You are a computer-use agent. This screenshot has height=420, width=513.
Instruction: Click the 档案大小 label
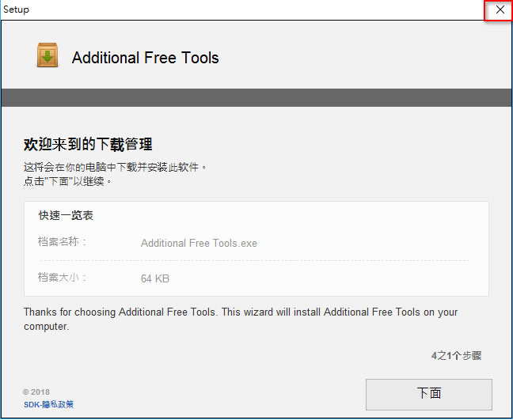pyautogui.click(x=63, y=277)
